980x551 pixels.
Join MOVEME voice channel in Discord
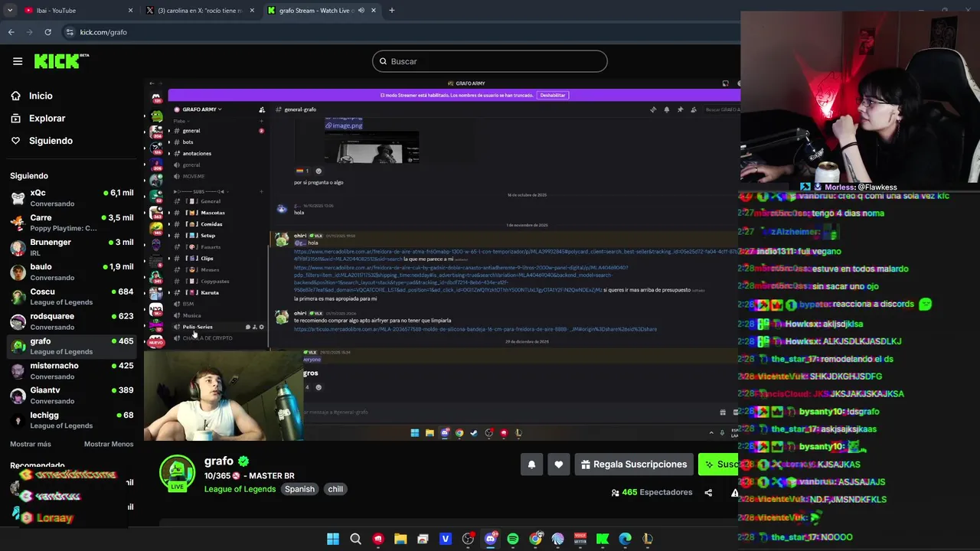(x=217, y=177)
